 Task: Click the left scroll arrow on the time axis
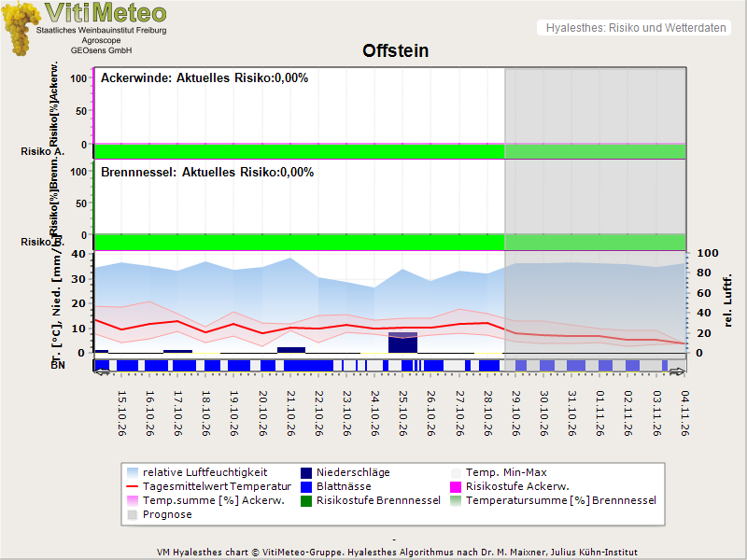[x=103, y=371]
